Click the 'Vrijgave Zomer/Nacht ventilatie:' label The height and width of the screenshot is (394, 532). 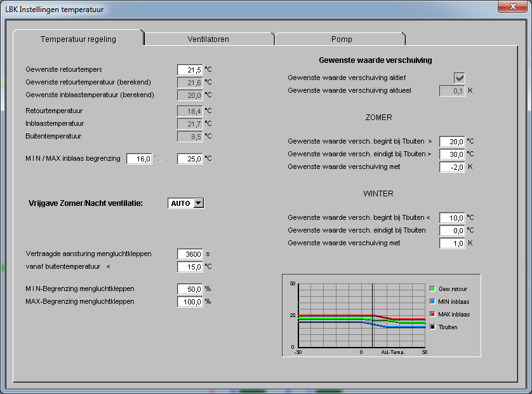point(86,203)
